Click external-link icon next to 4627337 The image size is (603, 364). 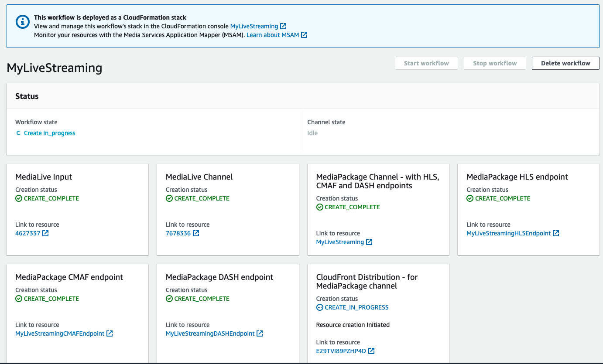coord(45,233)
